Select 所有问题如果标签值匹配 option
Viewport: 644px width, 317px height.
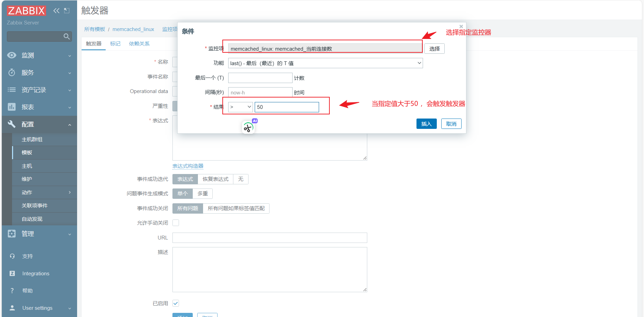[x=236, y=208]
